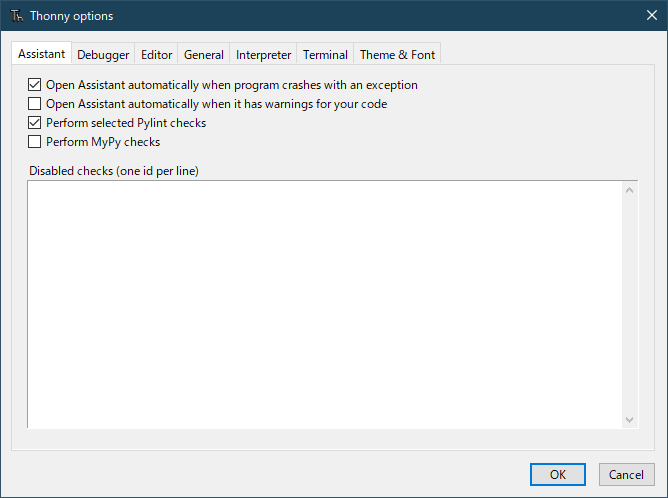Click the scroll down arrow in Disabled checks box

click(629, 420)
